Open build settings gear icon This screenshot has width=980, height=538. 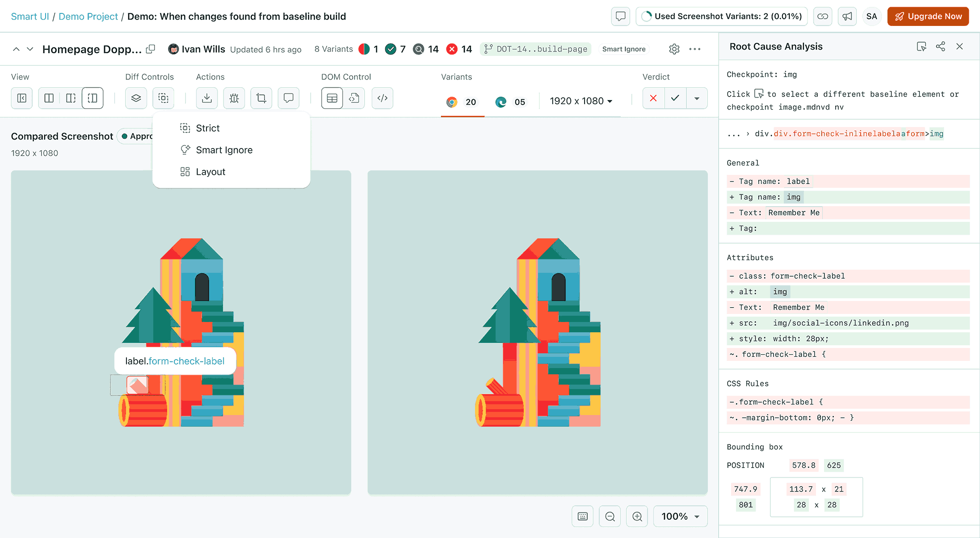(x=674, y=49)
